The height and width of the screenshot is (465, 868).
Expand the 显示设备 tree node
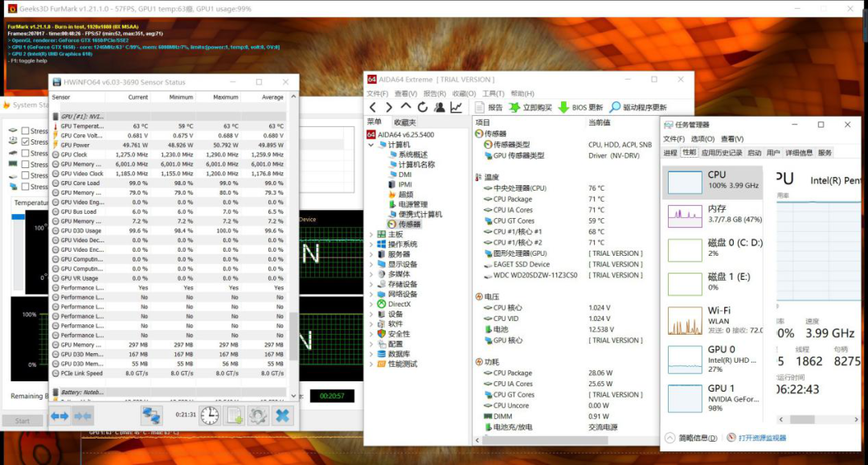(x=371, y=265)
